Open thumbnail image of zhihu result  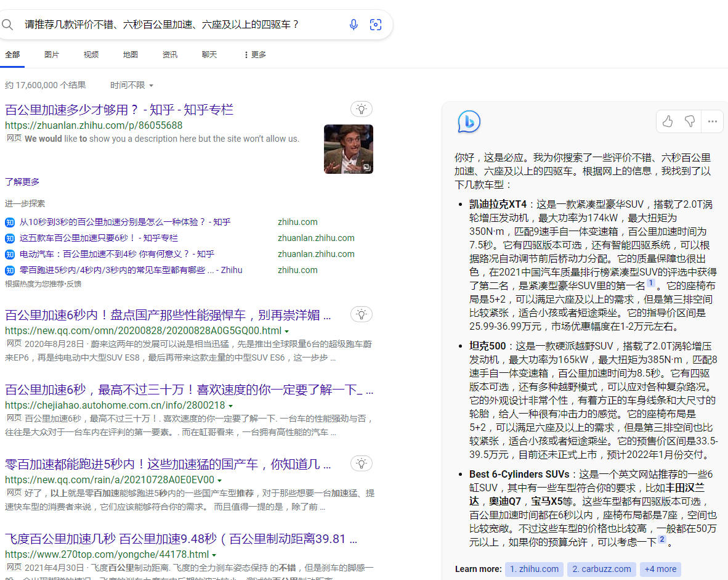pos(348,149)
